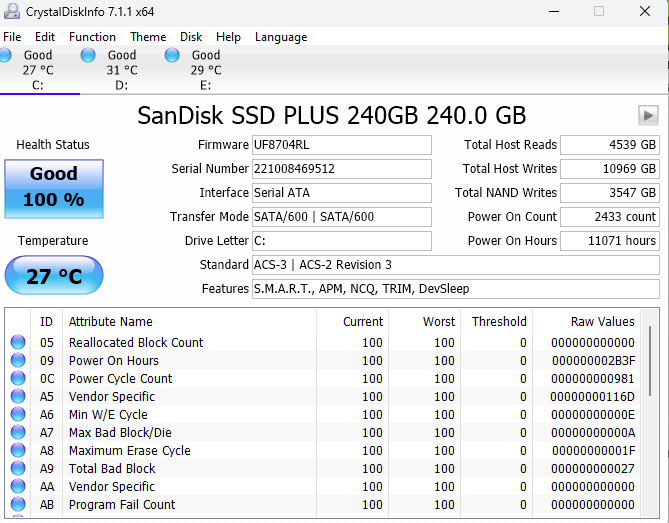Click the CrystalDiskInfo app icon in title bar
This screenshot has height=523, width=669.
[x=11, y=11]
